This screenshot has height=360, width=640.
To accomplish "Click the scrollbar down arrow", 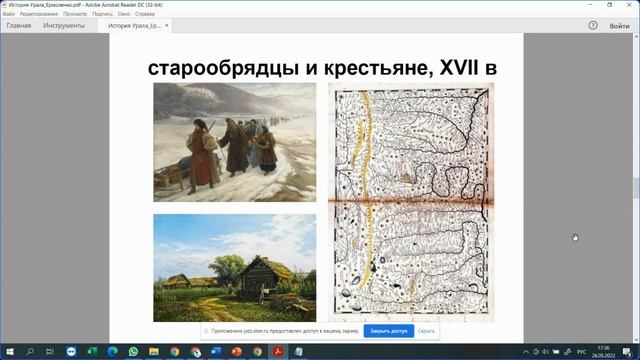I will (x=636, y=340).
